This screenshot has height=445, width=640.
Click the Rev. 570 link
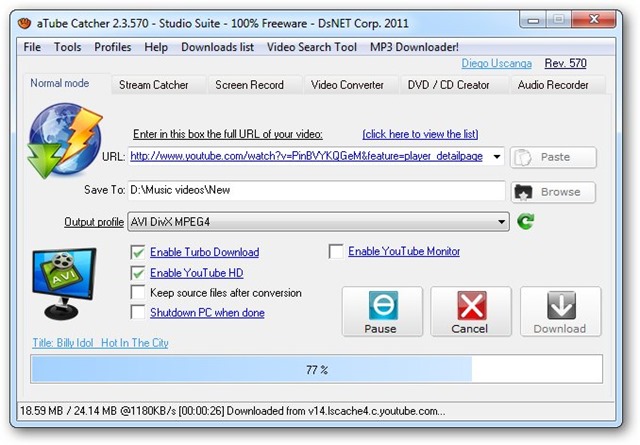click(565, 63)
